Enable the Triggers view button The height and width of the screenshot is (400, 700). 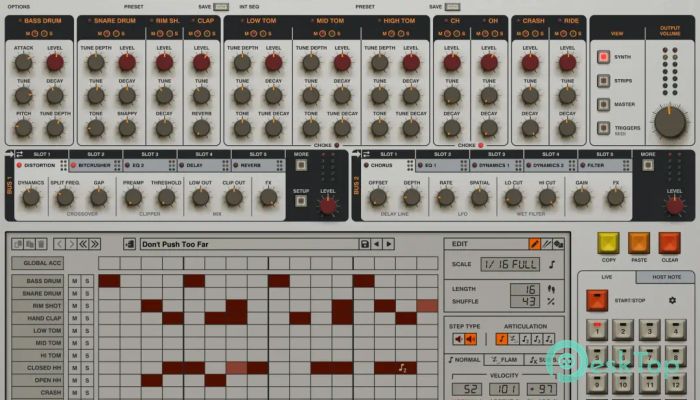603,128
